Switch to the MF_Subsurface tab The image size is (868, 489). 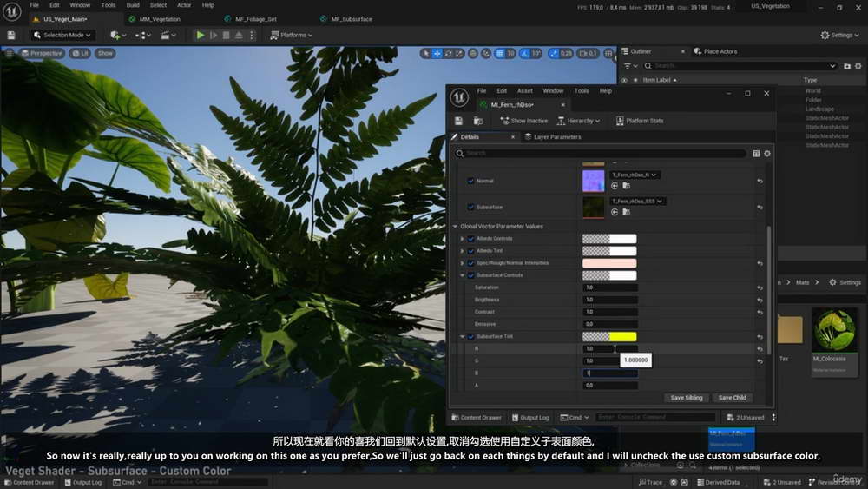[x=352, y=19]
